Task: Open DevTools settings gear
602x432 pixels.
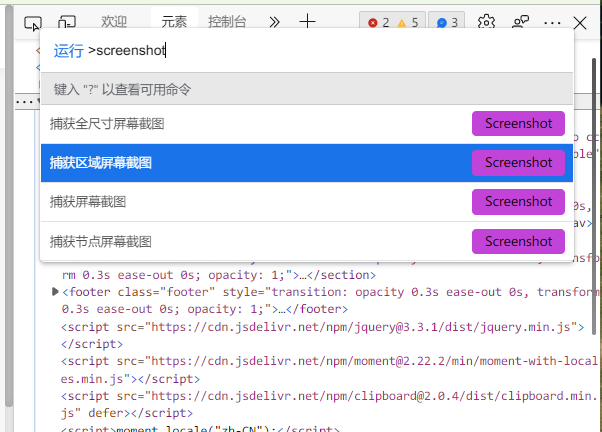Action: coord(486,21)
